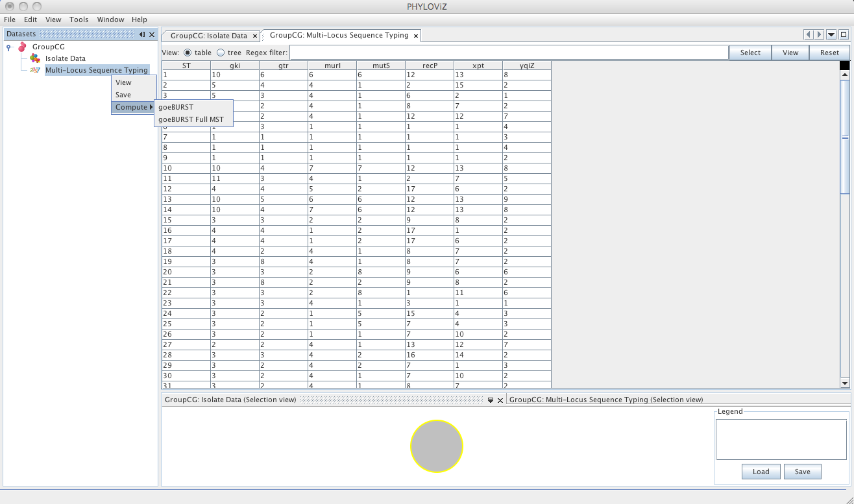
Task: Open the tab list dropdown arrow
Action: point(831,34)
